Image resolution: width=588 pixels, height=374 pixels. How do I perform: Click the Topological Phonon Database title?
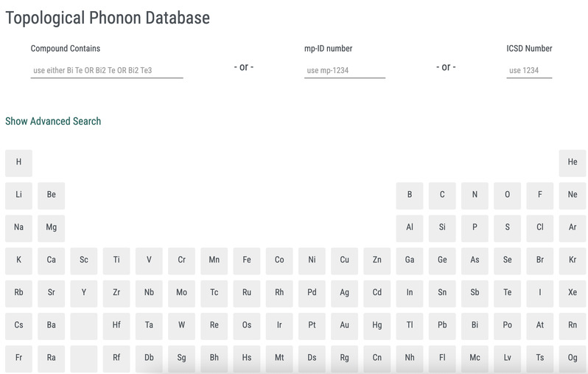[108, 18]
